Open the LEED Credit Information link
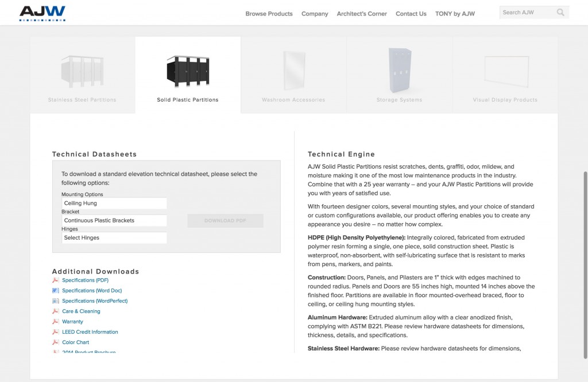Screen dimensions: 588x382 tap(90, 332)
